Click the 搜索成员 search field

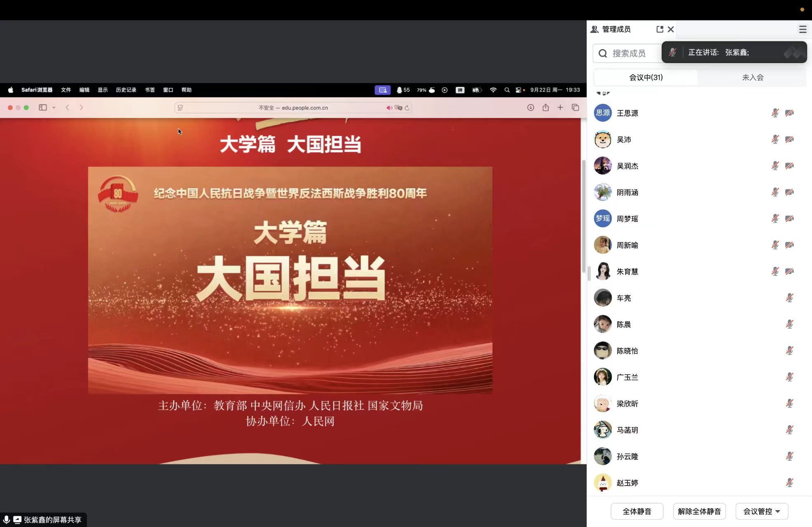coord(628,54)
